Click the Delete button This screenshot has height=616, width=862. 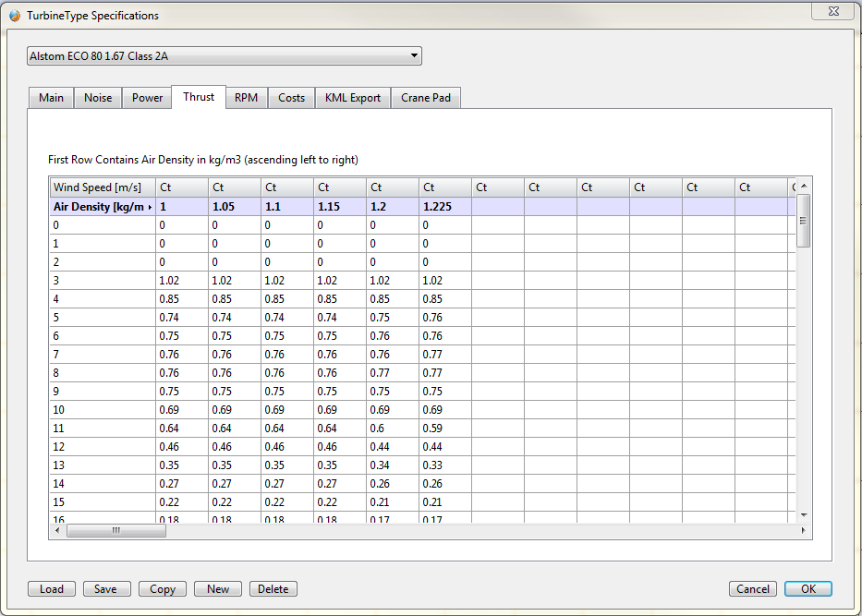pyautogui.click(x=273, y=589)
